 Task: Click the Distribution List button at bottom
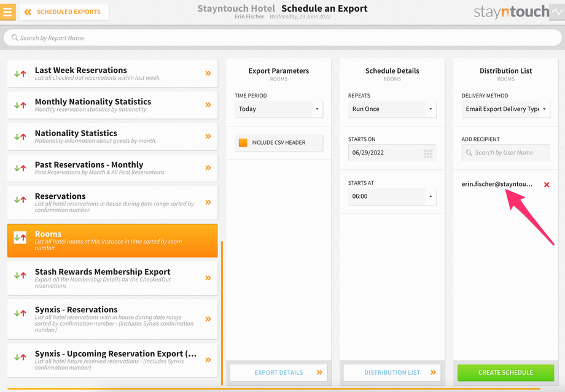click(392, 372)
